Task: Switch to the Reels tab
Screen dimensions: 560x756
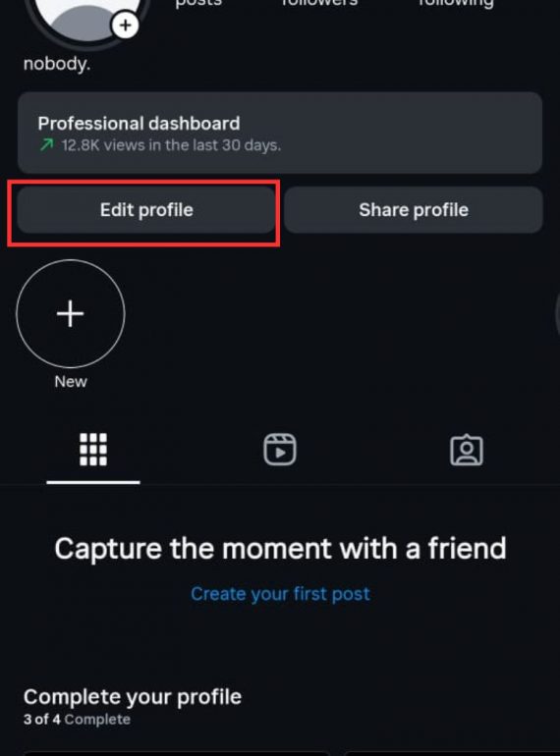Action: click(280, 450)
